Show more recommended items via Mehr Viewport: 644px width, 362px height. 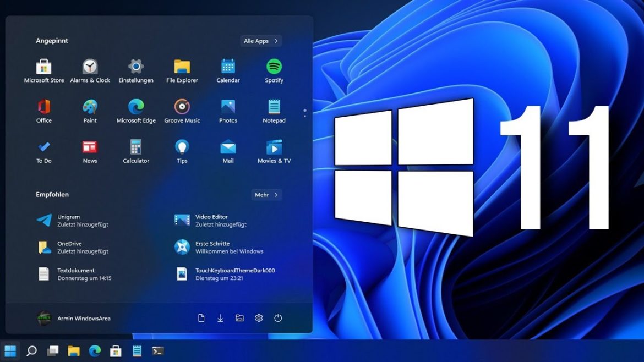[266, 194]
